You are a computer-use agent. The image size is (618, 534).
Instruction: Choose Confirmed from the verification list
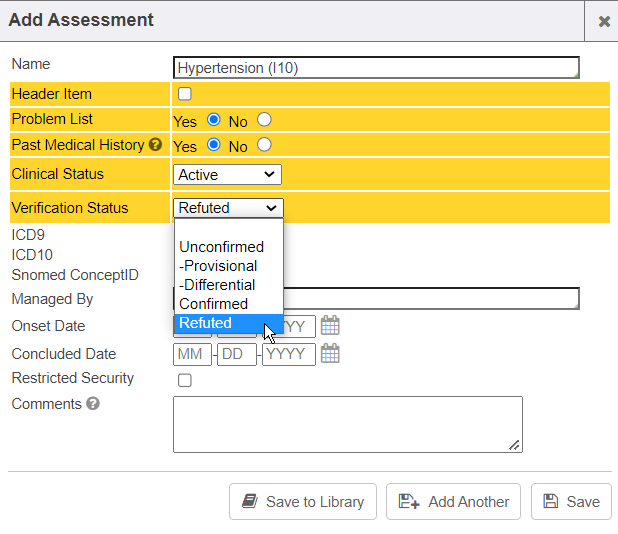click(213, 304)
